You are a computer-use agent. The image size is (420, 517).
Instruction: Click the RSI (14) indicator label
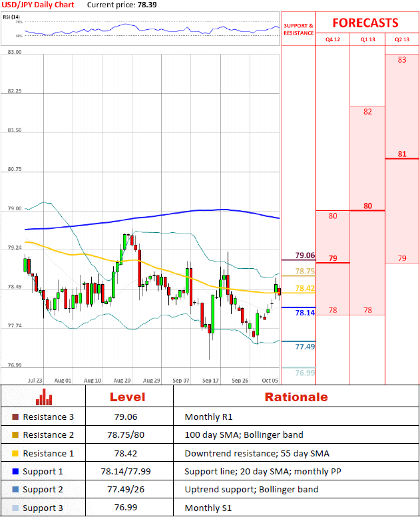coord(12,17)
